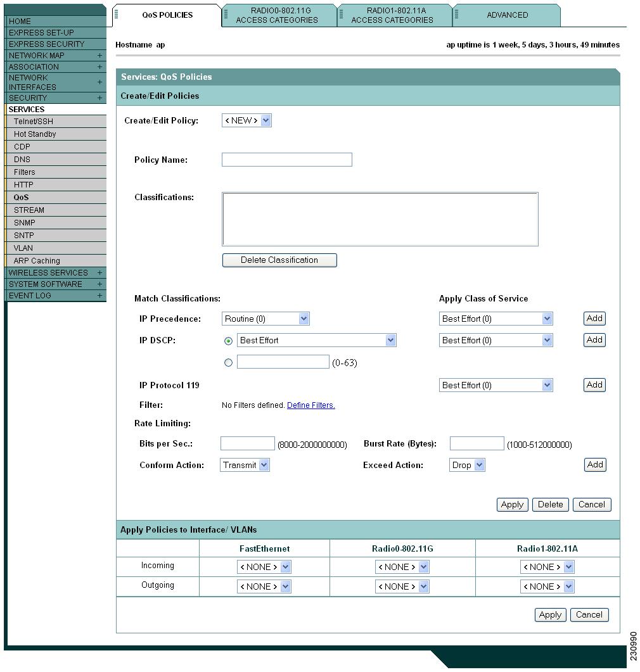Image resolution: width=640 pixels, height=672 pixels.
Task: Open Filters services page
Action: (55, 172)
